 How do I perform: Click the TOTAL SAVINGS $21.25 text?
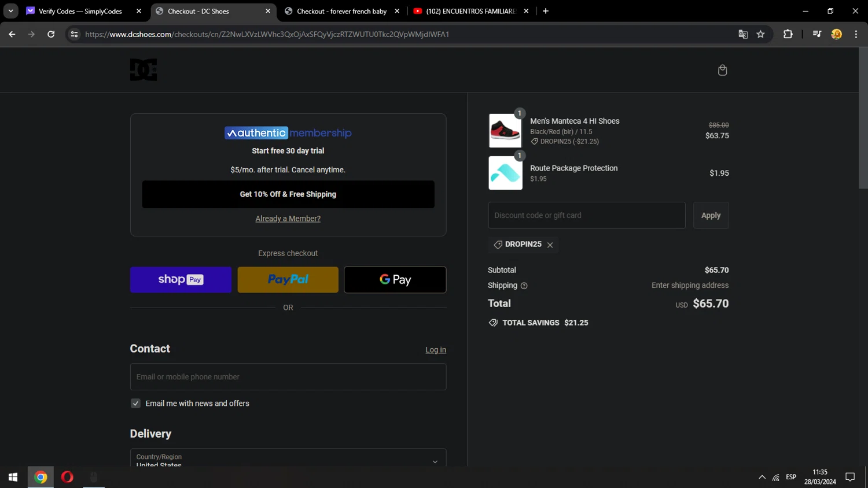pyautogui.click(x=545, y=323)
